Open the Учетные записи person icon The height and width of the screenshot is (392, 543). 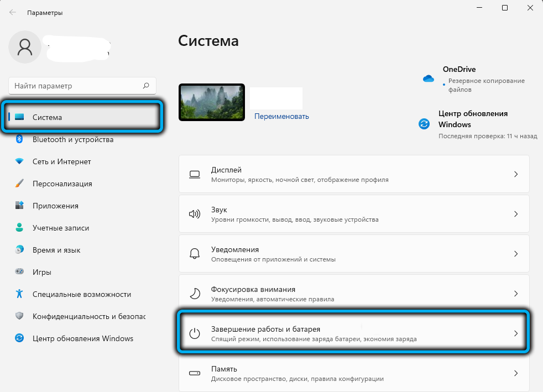pos(19,228)
